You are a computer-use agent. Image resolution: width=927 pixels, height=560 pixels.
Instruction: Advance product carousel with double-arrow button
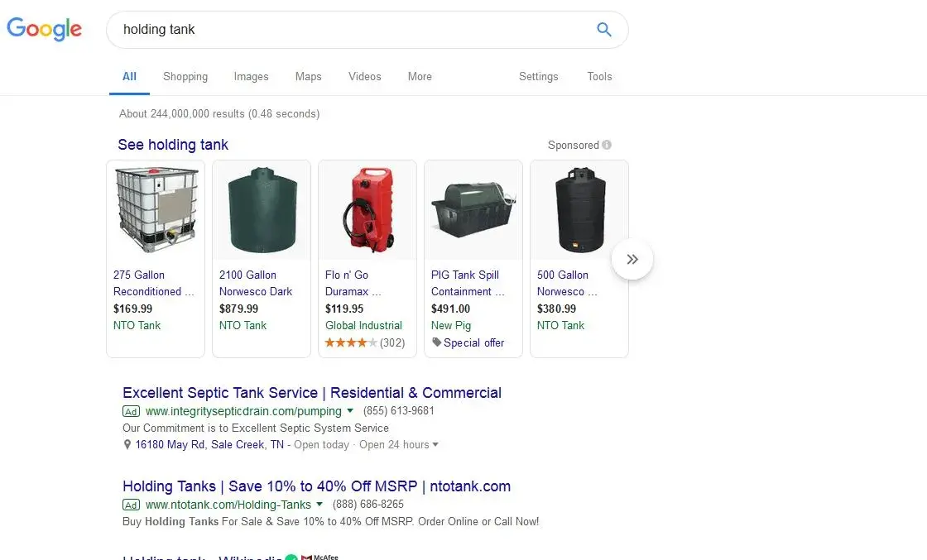click(632, 259)
